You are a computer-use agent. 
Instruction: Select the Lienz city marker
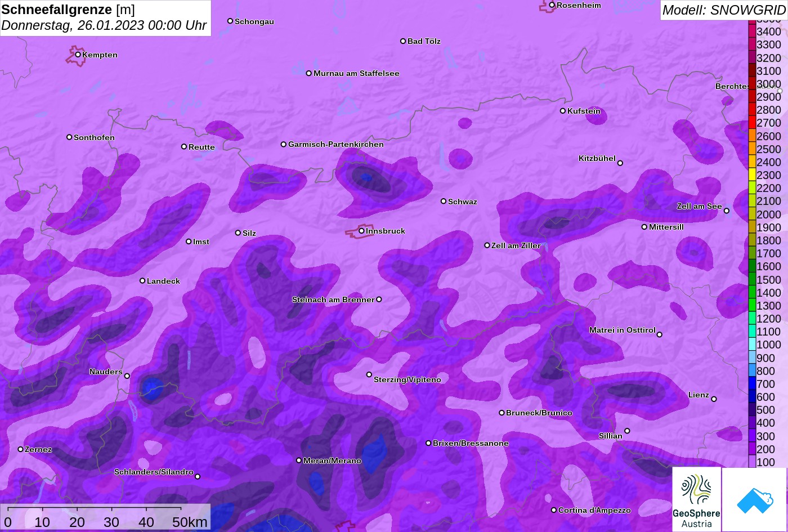[714, 399]
